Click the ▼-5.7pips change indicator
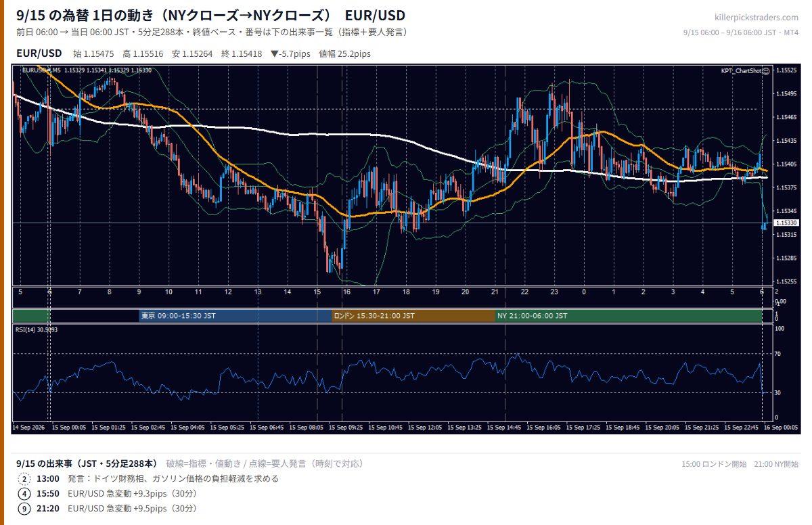Screen dimensions: 812x525 [x=290, y=53]
